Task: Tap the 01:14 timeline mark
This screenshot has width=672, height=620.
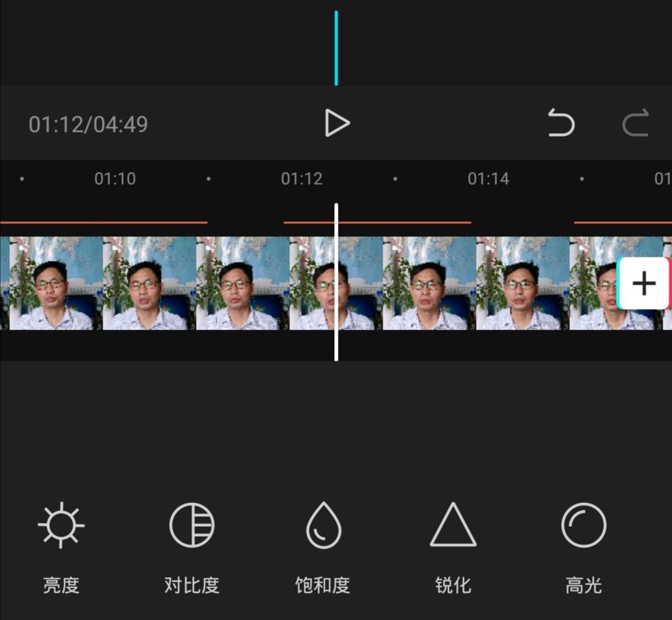Action: 489,178
